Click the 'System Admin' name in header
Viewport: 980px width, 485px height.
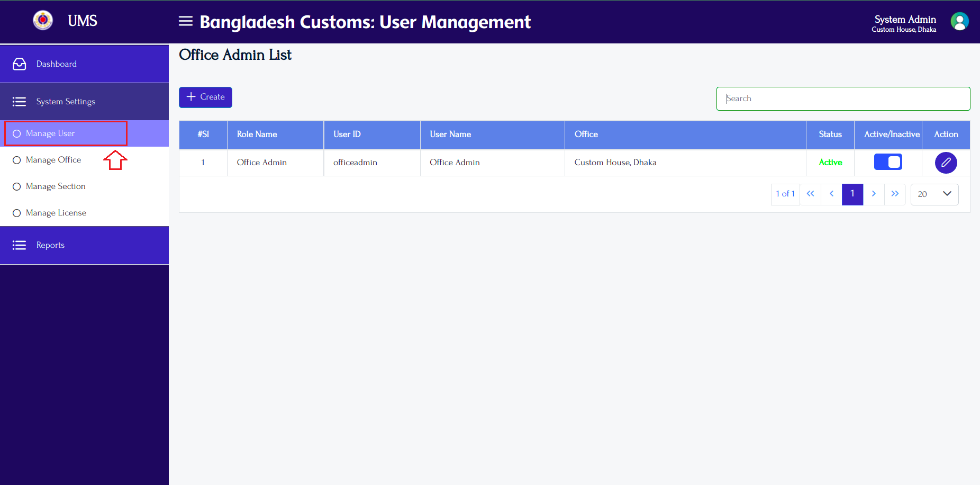click(x=905, y=20)
